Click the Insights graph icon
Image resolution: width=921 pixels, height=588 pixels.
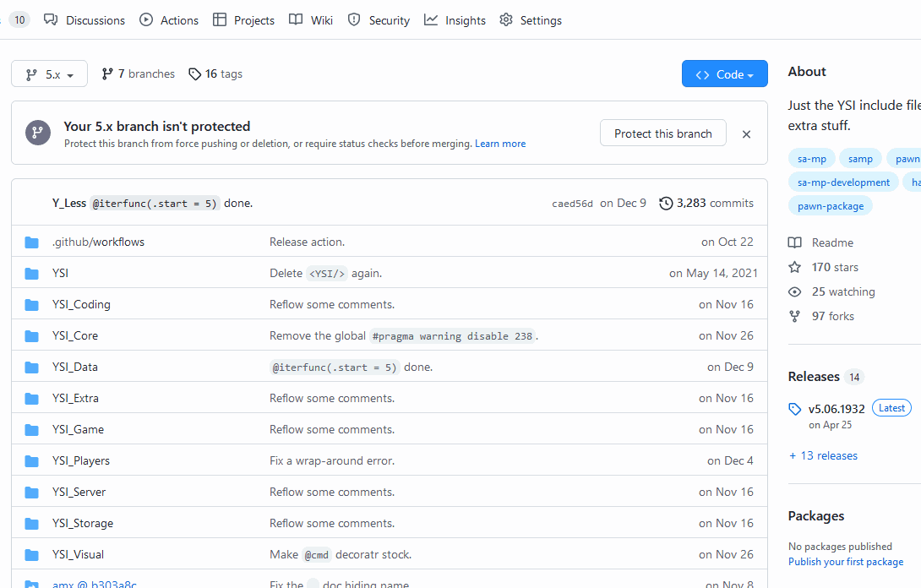431,20
